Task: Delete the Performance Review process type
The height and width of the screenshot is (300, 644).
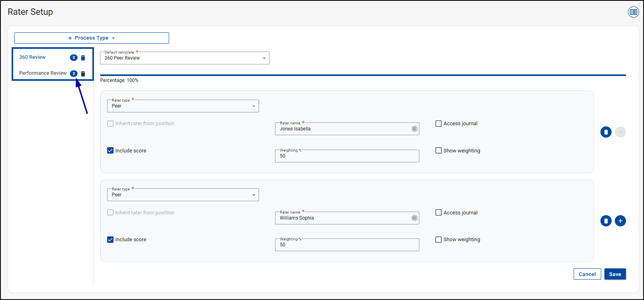Action: pos(83,74)
